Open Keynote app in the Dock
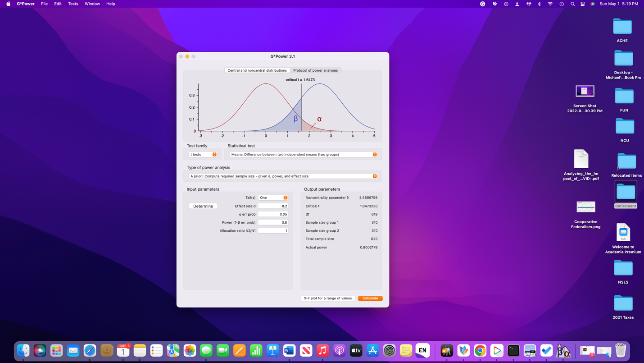This screenshot has height=363, width=644. point(273,350)
